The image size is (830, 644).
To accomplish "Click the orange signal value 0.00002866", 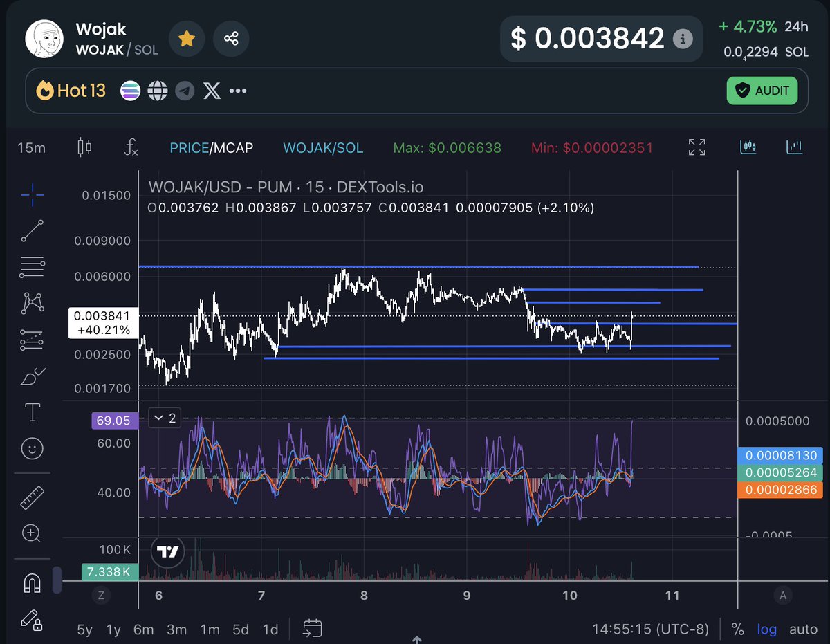I will coord(782,490).
